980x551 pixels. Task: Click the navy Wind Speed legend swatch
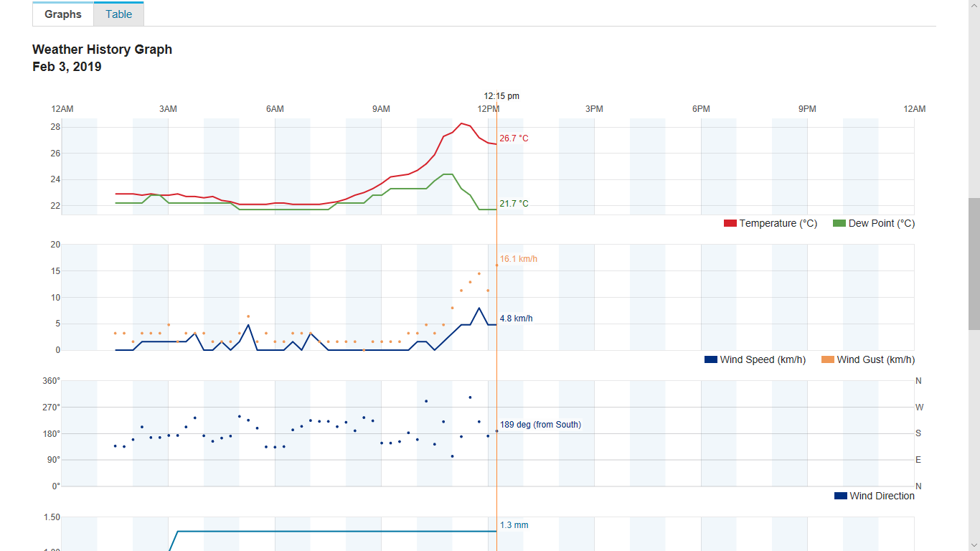click(x=711, y=359)
